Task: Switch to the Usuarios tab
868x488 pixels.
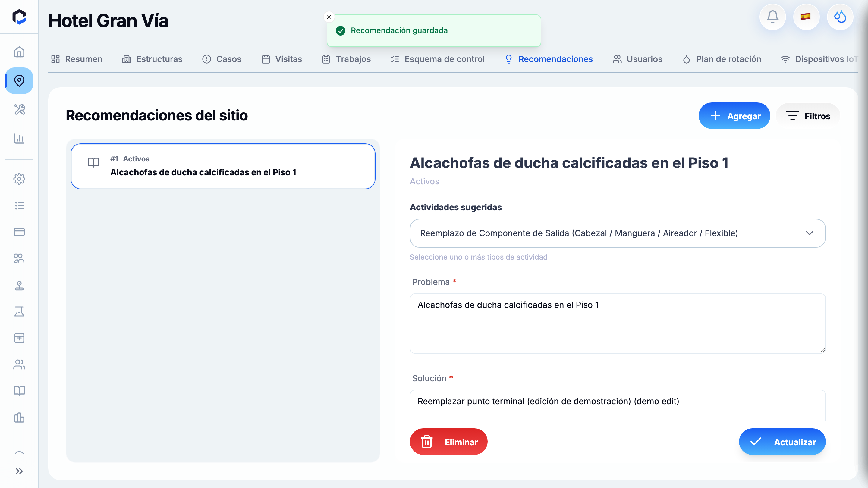Action: pos(637,59)
